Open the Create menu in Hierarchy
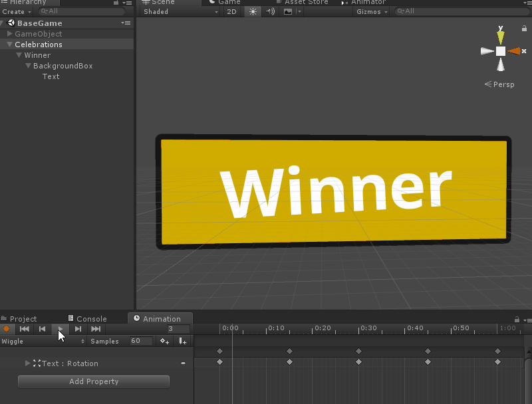The image size is (532, 404). coord(16,11)
